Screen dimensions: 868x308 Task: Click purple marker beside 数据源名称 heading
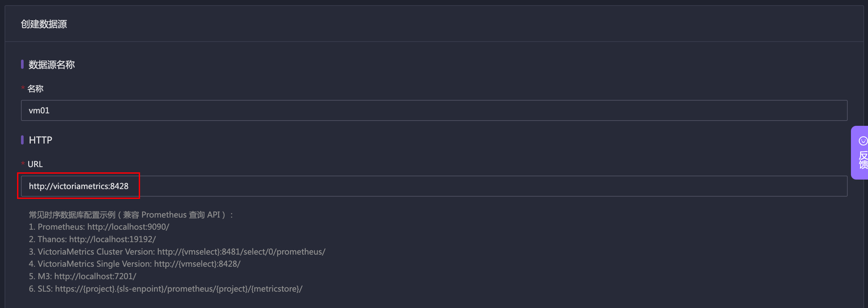point(22,64)
